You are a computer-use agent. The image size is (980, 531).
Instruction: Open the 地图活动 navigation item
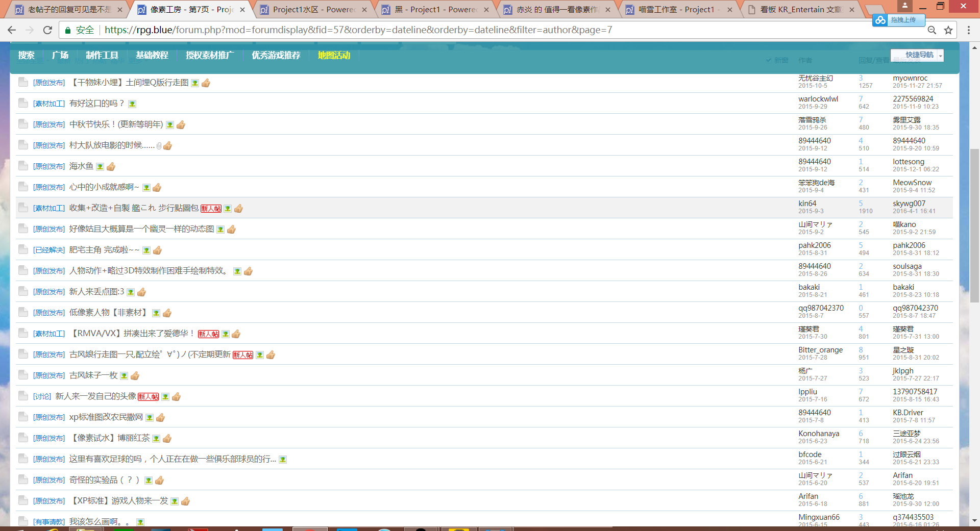pyautogui.click(x=334, y=55)
